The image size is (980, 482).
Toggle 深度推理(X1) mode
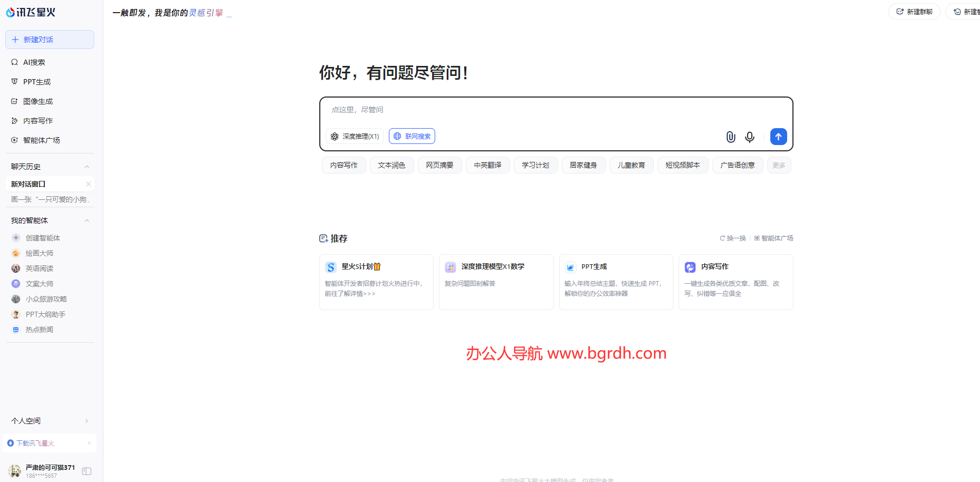pyautogui.click(x=355, y=136)
